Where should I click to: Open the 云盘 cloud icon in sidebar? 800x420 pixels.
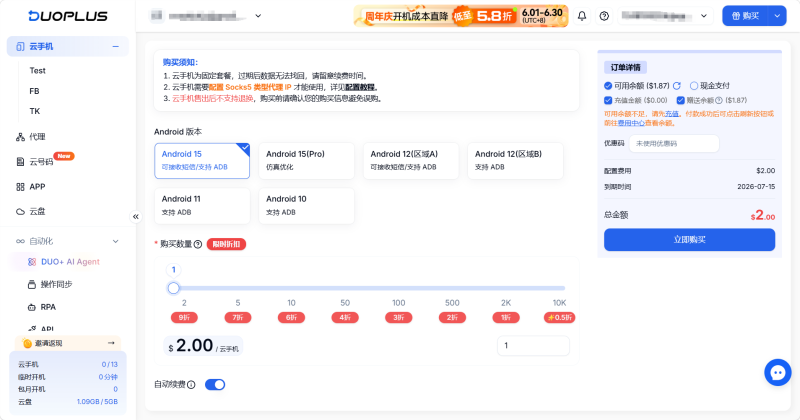click(x=20, y=211)
